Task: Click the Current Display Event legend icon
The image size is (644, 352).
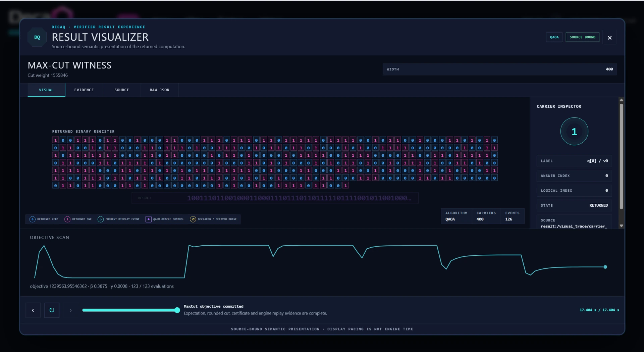Action: coord(101,219)
